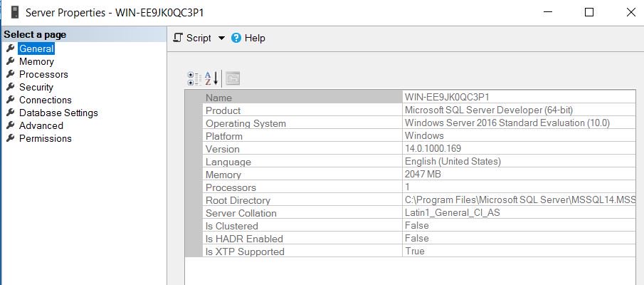The width and height of the screenshot is (644, 285).
Task: Click the WIN-EE9JK0QC3P1 name value
Action: pos(447,97)
